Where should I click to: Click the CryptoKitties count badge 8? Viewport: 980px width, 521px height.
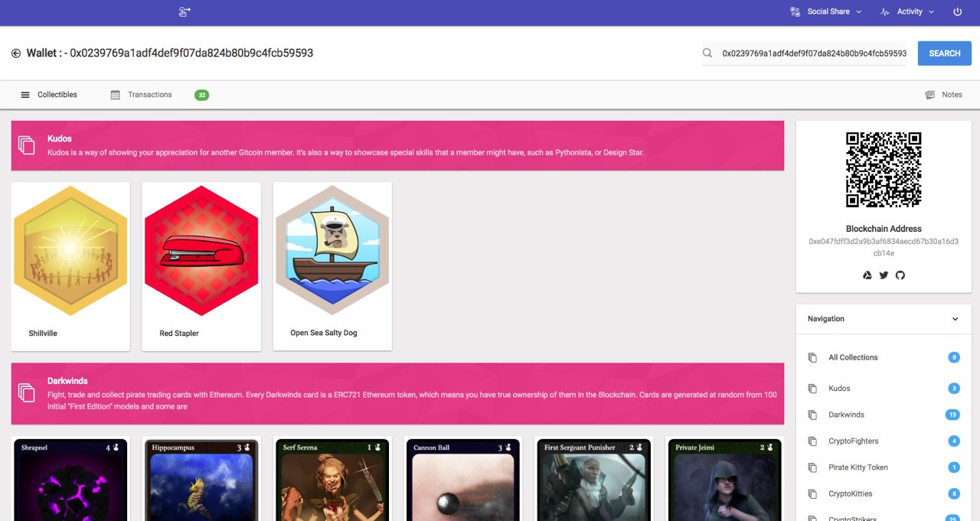[954, 494]
